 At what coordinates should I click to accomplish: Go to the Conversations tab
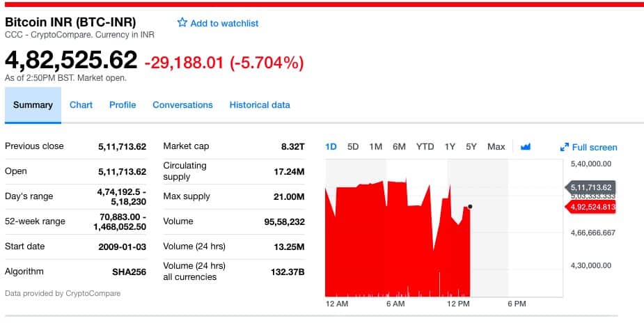[183, 105]
